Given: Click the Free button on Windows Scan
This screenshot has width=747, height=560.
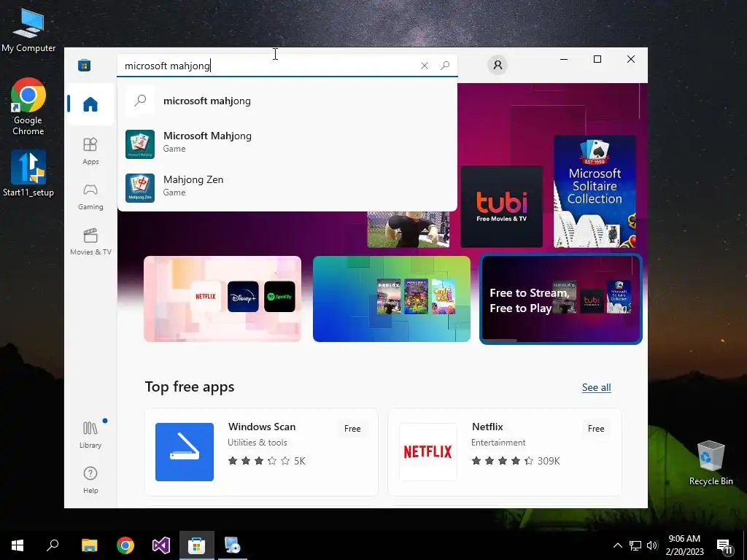Looking at the screenshot, I should tap(352, 429).
